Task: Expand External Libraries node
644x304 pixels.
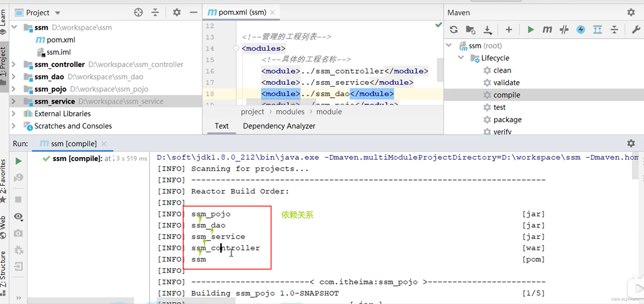Action: click(x=14, y=113)
